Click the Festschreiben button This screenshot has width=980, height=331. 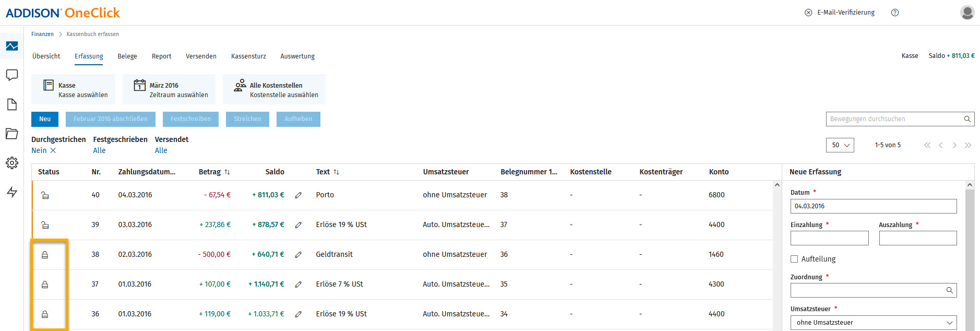pos(190,119)
